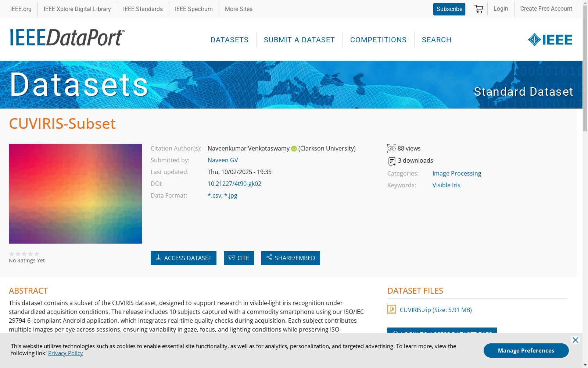The width and height of the screenshot is (588, 368).
Task: Open IEEE Standards link
Action: pyautogui.click(x=143, y=9)
